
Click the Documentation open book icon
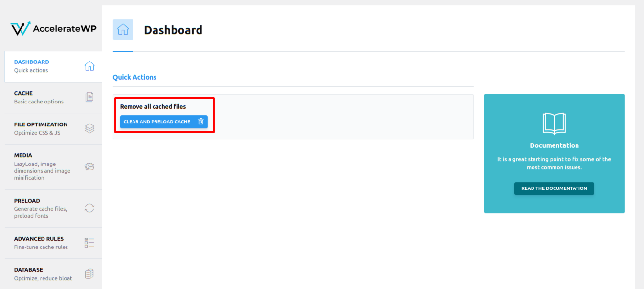click(554, 124)
